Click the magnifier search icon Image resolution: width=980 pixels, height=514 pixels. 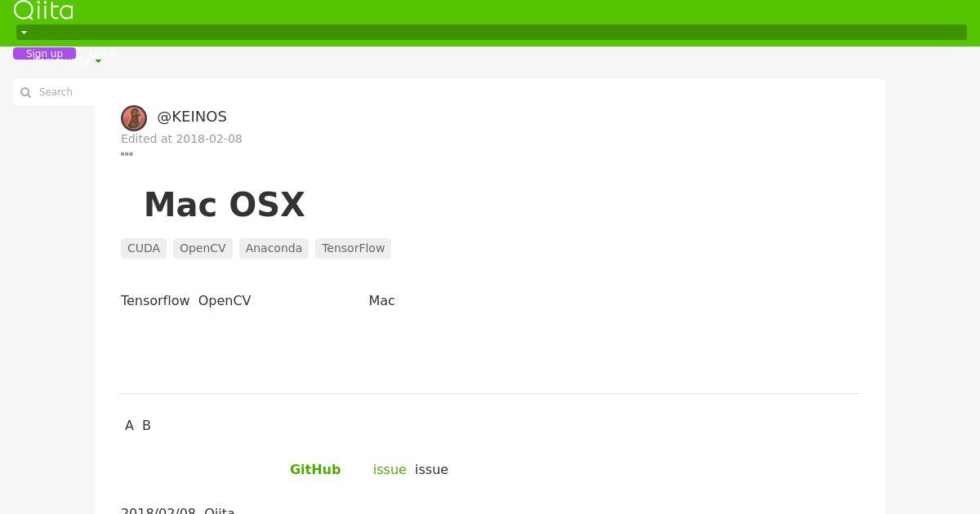(x=25, y=92)
